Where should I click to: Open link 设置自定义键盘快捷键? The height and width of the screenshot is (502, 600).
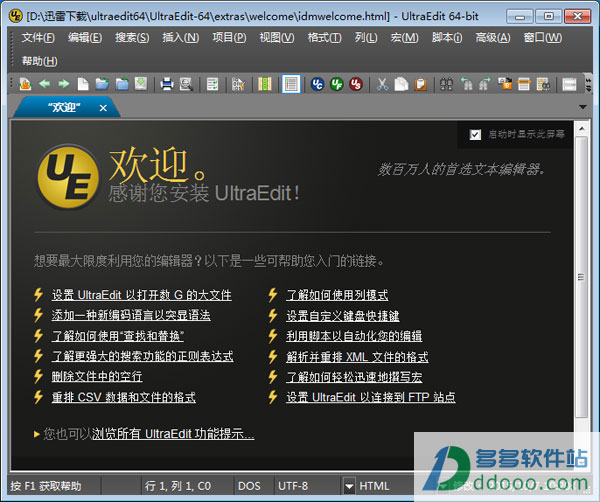(343, 316)
